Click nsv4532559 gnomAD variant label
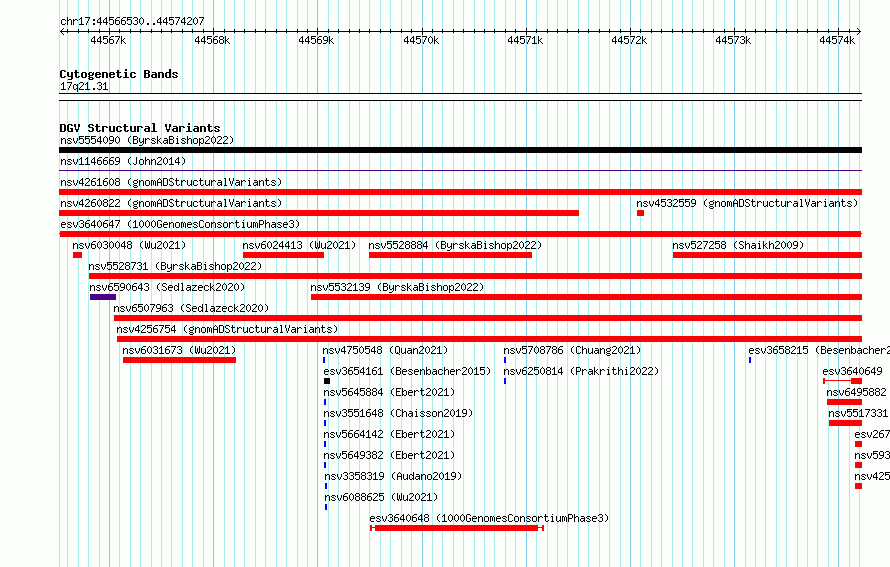The height and width of the screenshot is (567, 890). (x=747, y=203)
